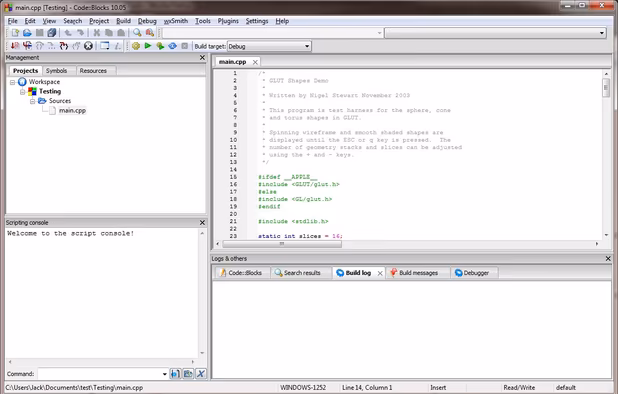The height and width of the screenshot is (394, 618).
Task: Open the Settings menu
Action: point(257,21)
